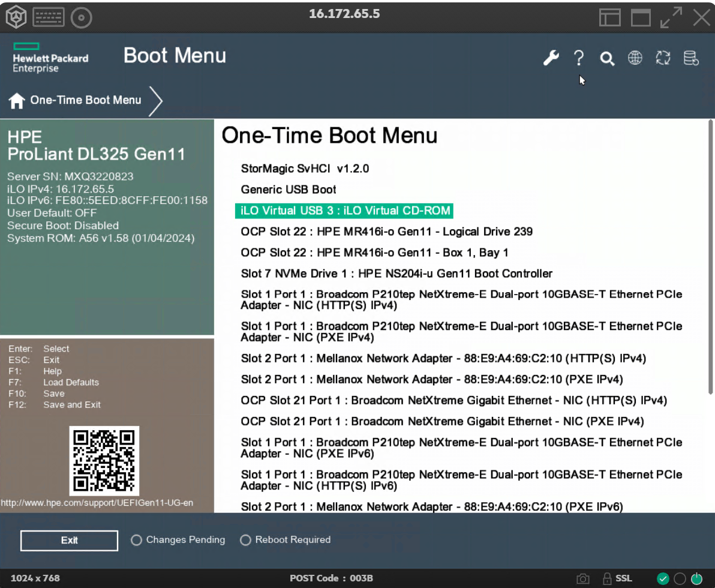Click the 1024 x 768 resolution text

click(35, 578)
